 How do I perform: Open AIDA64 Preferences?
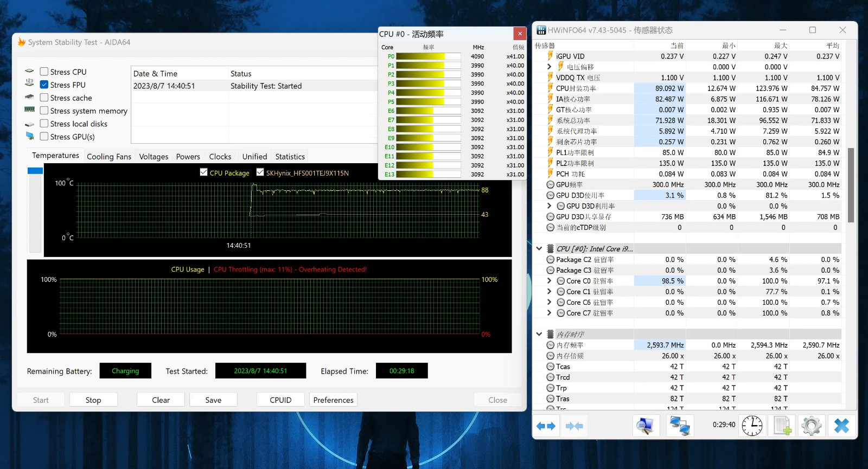coord(333,400)
